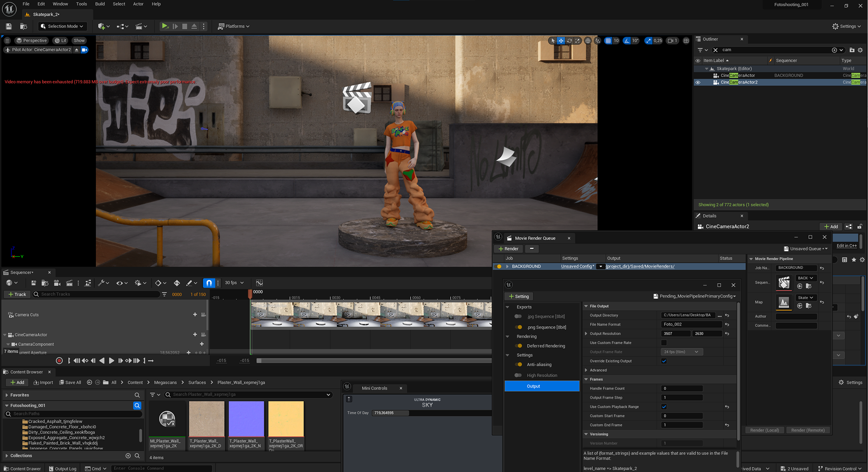This screenshot has width=868, height=472.
Task: Hide CineCameraActor2 with eye icon
Action: pos(698,82)
